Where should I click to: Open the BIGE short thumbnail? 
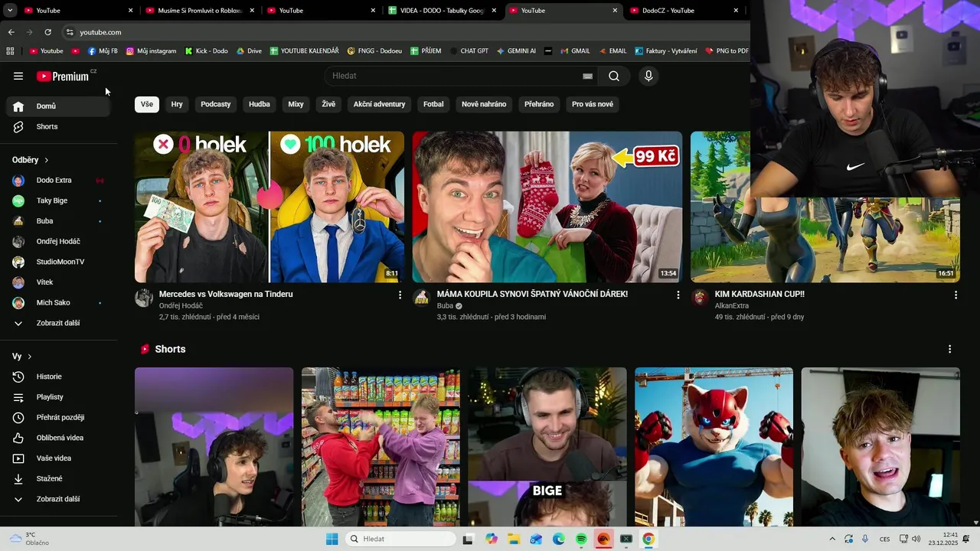point(547,447)
